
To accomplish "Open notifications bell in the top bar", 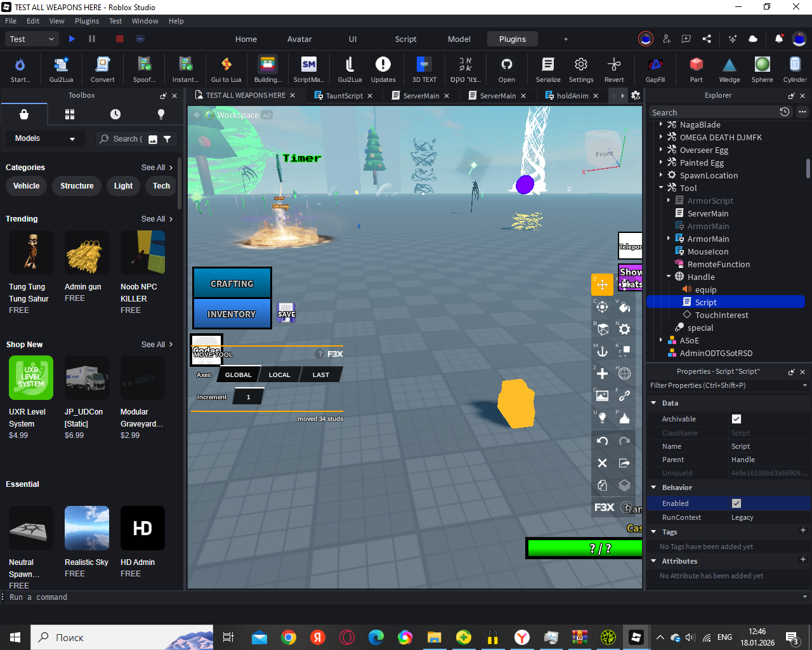I will (778, 39).
